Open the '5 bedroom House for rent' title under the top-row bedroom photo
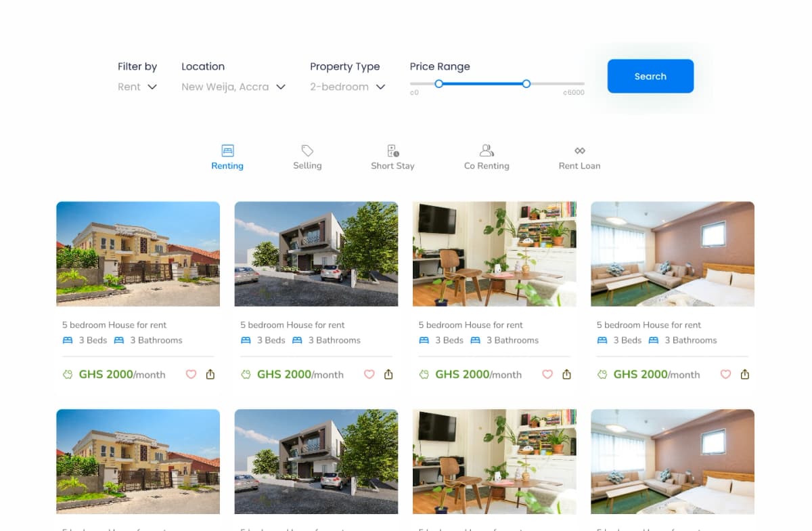Image resolution: width=812 pixels, height=531 pixels. click(649, 325)
